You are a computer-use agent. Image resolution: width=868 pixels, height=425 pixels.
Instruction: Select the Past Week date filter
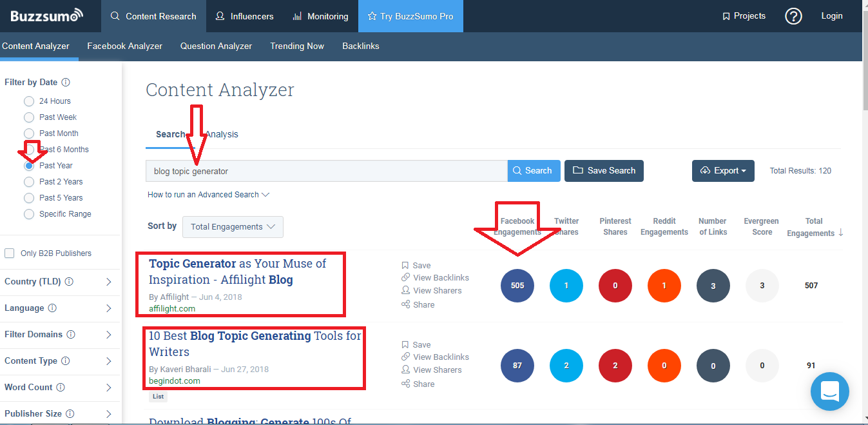tap(29, 117)
